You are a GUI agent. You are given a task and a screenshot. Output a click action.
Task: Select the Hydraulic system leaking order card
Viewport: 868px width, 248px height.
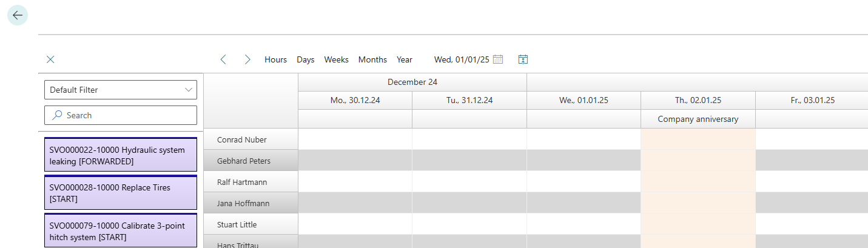[121, 156]
